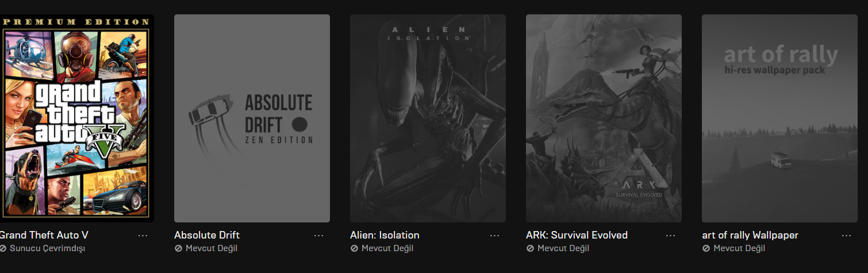
Task: Select the Absolute Drift Zen Edition cover
Action: (x=252, y=118)
